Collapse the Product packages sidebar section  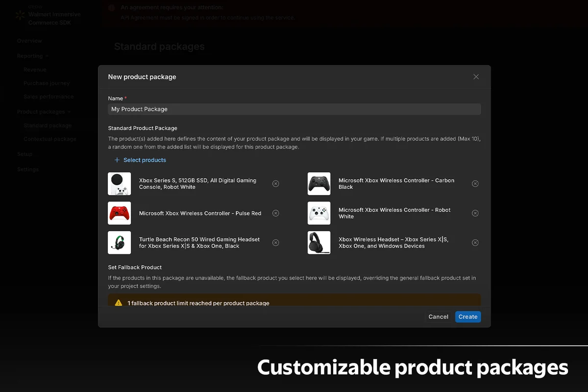coord(44,112)
